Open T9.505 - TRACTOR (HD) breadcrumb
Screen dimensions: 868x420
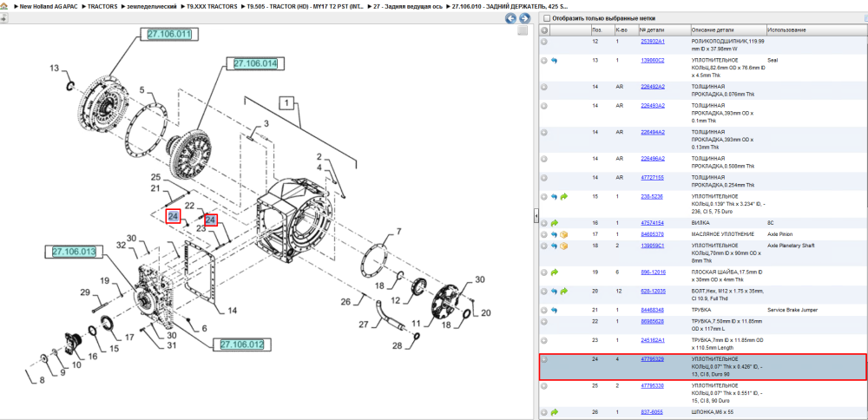coord(303,7)
